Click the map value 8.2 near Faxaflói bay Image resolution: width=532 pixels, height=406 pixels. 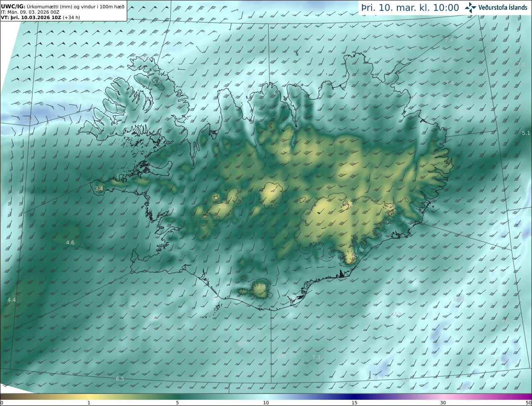coord(173,210)
